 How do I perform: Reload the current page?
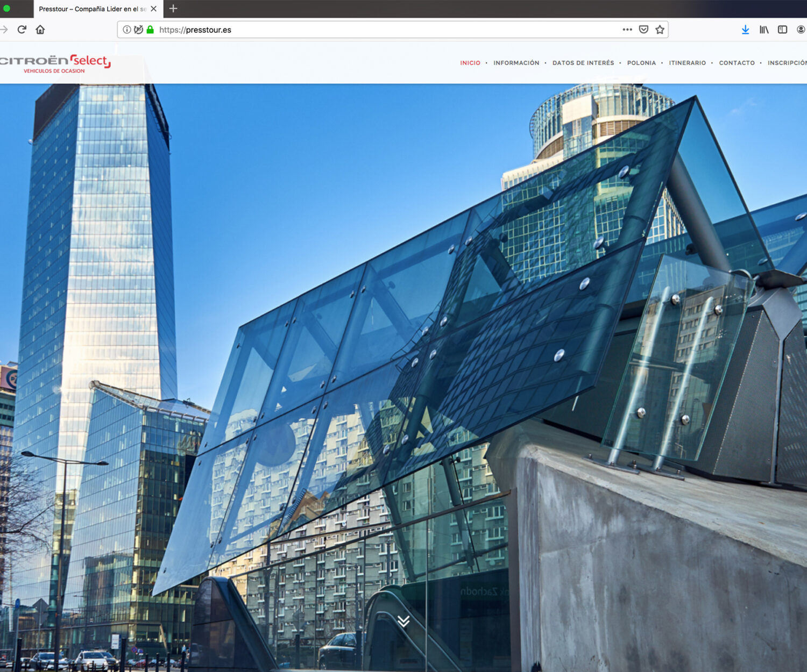tap(22, 30)
